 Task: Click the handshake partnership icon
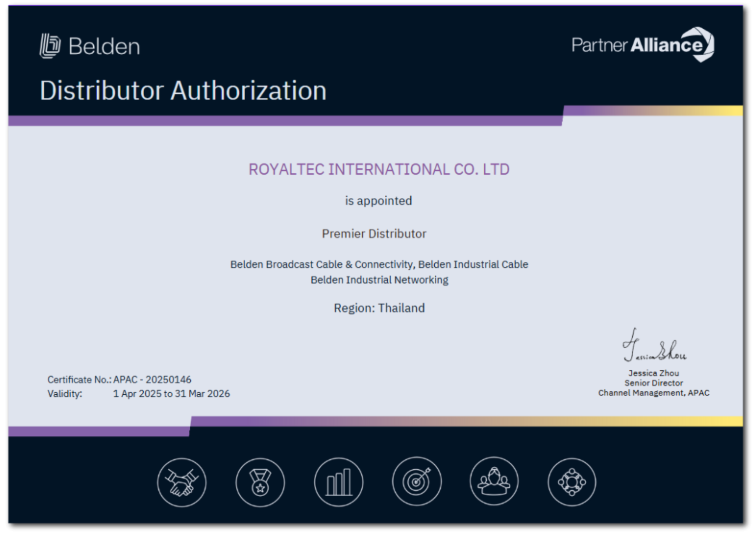click(182, 482)
